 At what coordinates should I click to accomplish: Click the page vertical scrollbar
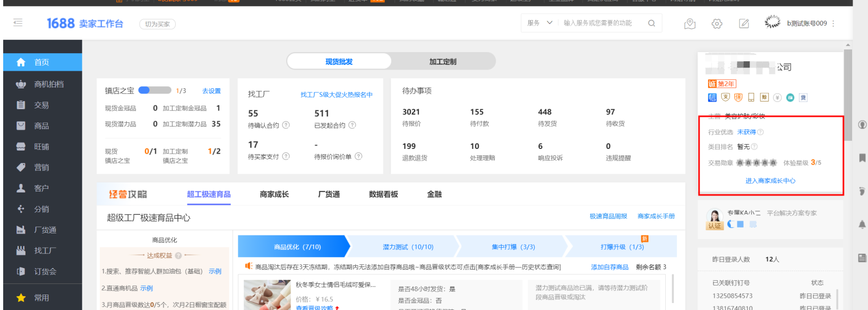coord(848,96)
